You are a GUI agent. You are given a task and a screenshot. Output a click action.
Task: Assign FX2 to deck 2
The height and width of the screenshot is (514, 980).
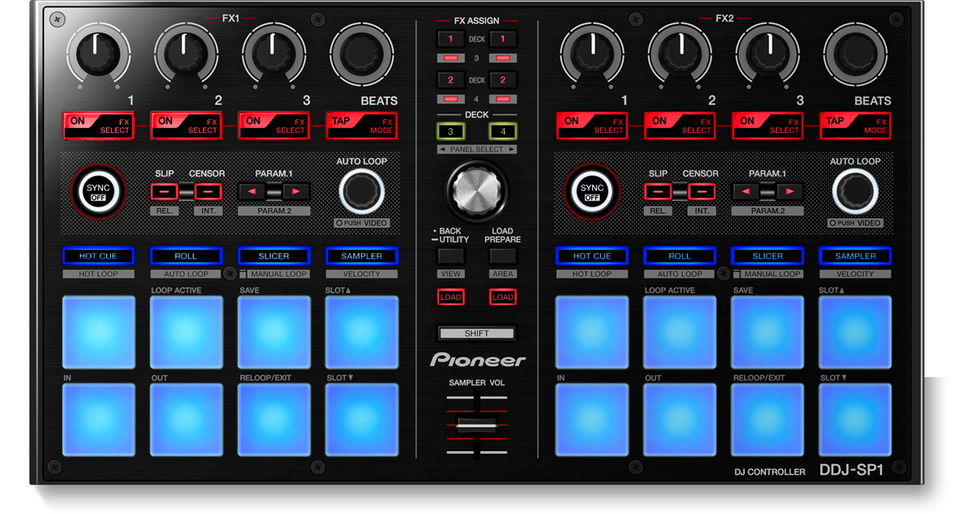click(x=503, y=80)
